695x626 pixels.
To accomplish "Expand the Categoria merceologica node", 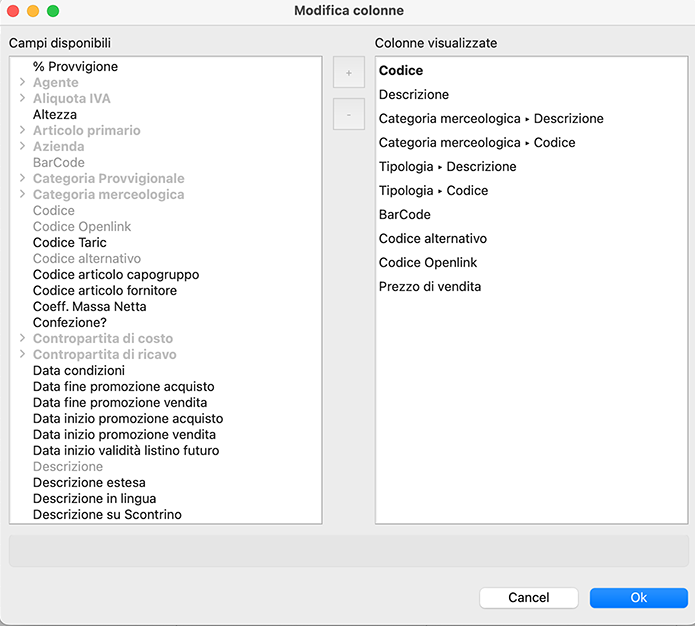I will click(23, 195).
